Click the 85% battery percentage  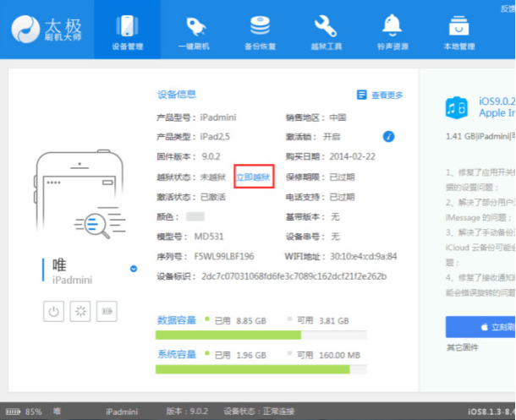pyautogui.click(x=34, y=412)
